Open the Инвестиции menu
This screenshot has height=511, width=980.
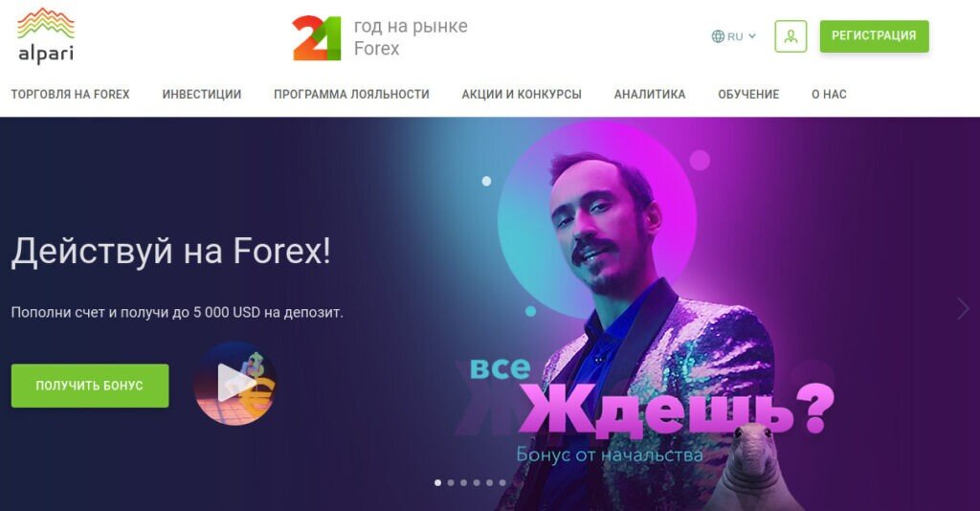pyautogui.click(x=202, y=95)
